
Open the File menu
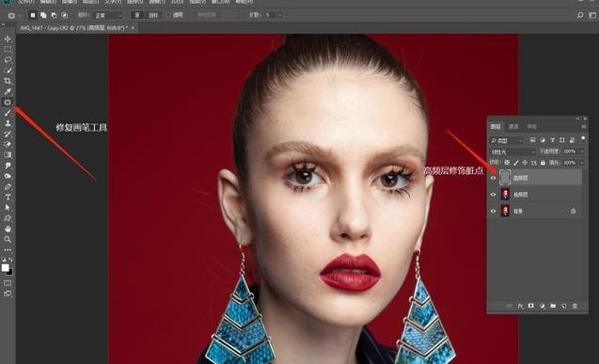coord(26,2)
